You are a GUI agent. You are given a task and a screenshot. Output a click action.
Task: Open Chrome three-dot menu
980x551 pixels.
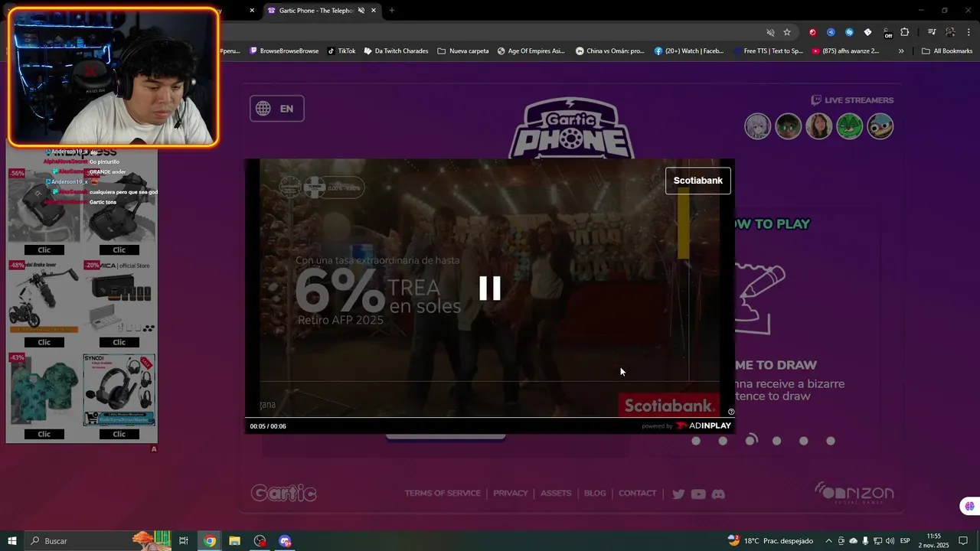coord(969,32)
